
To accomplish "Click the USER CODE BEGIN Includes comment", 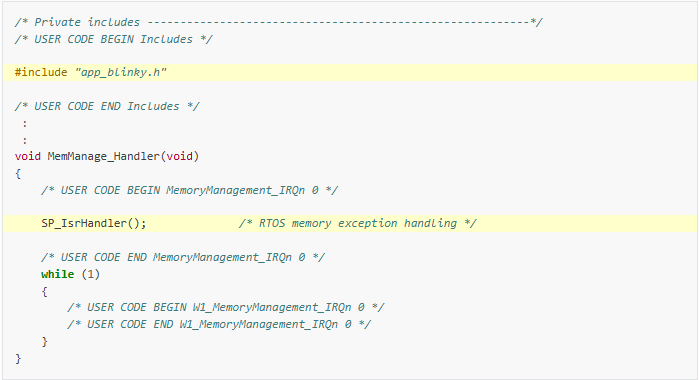I will (x=114, y=39).
